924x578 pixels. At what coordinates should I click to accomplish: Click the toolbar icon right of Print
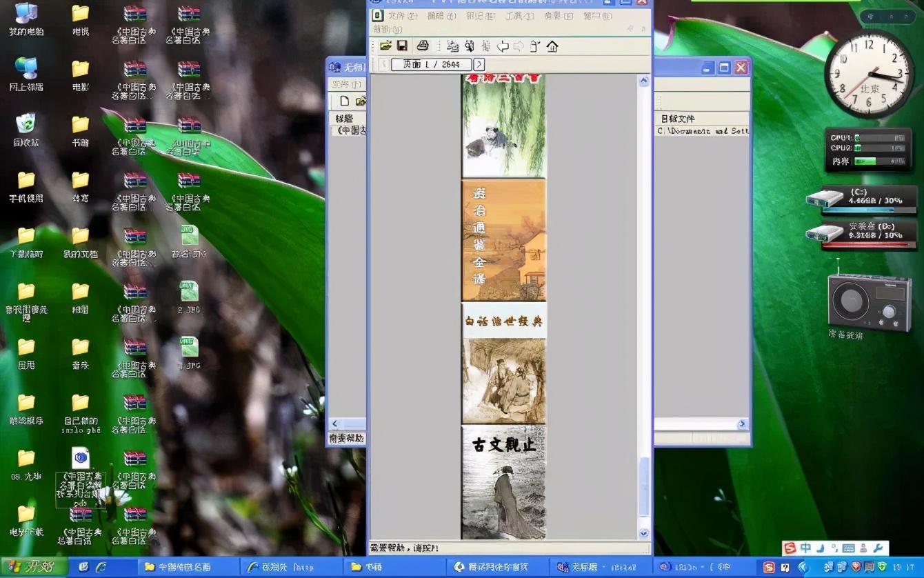(453, 46)
